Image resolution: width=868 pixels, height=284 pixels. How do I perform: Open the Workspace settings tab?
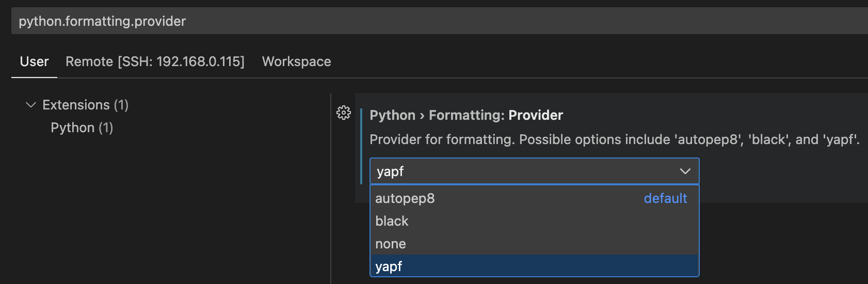(296, 62)
